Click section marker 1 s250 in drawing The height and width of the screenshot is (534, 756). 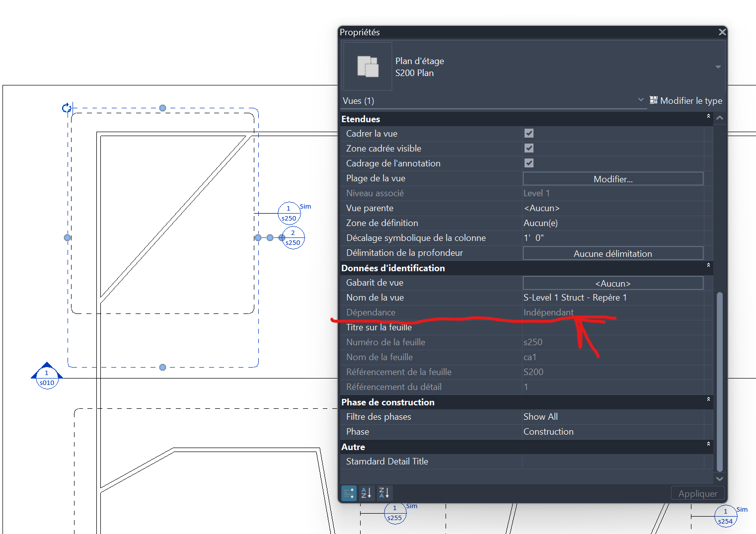pos(289,213)
